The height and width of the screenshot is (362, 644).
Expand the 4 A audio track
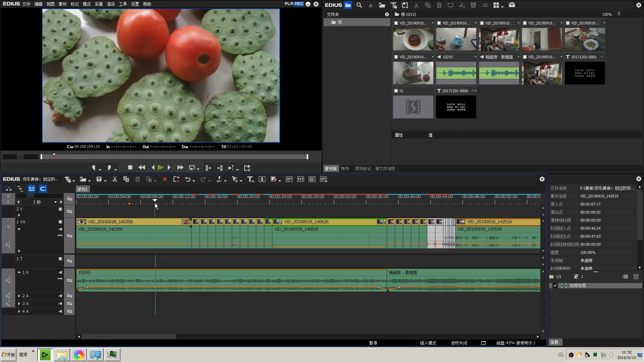(x=19, y=311)
